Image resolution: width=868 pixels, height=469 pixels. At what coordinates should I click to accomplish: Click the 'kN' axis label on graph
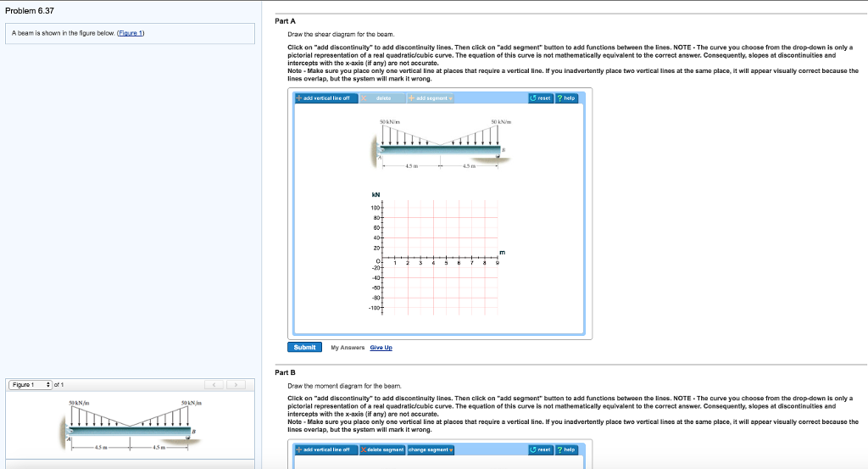(376, 194)
